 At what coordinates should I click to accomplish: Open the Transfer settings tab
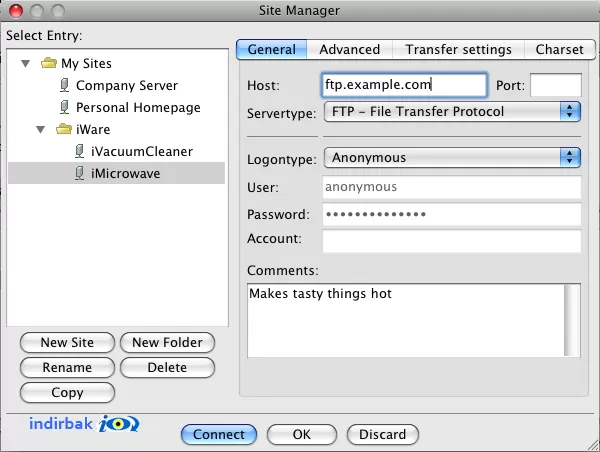(458, 49)
